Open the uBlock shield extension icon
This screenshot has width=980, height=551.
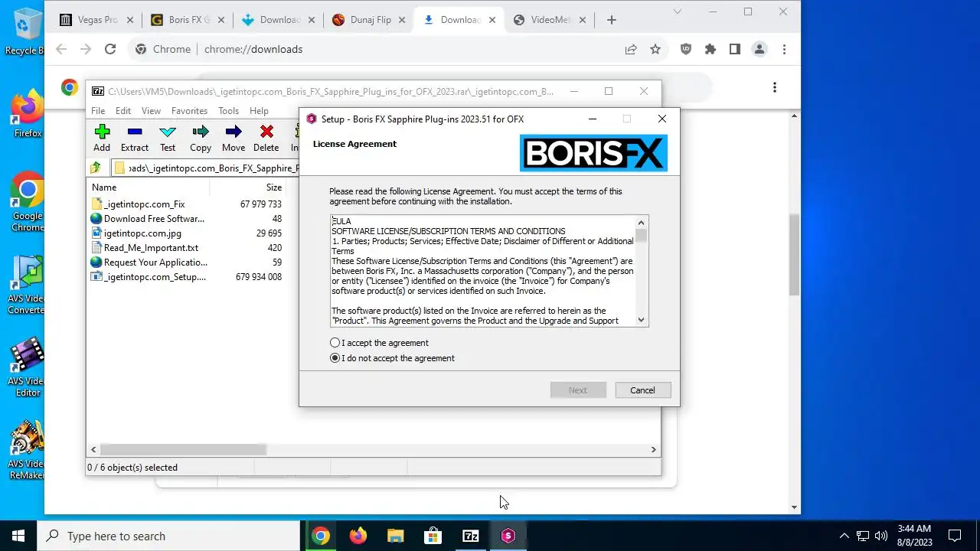click(686, 49)
